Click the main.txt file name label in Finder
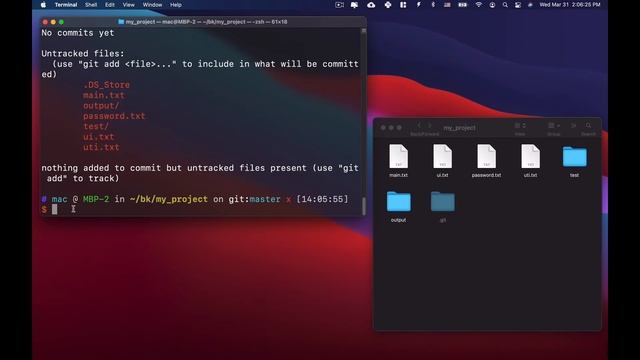 click(398, 175)
